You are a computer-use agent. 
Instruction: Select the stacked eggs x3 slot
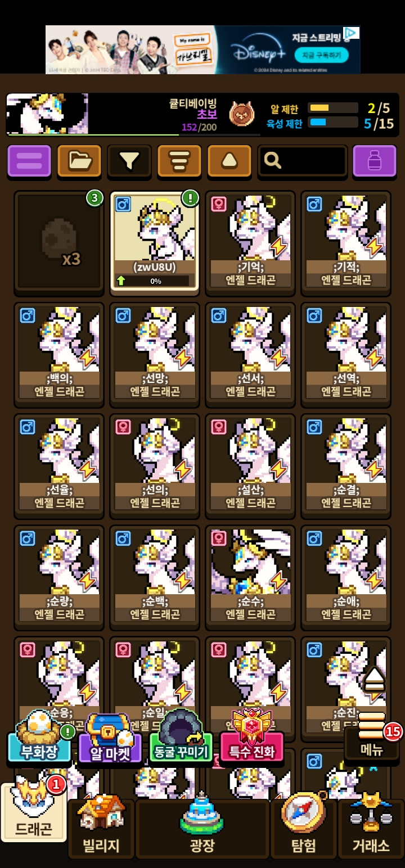(59, 243)
